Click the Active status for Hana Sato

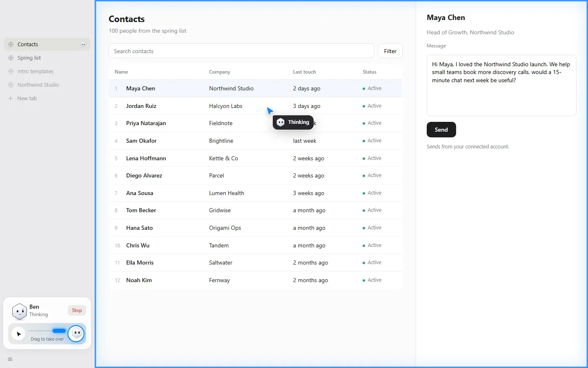point(372,228)
